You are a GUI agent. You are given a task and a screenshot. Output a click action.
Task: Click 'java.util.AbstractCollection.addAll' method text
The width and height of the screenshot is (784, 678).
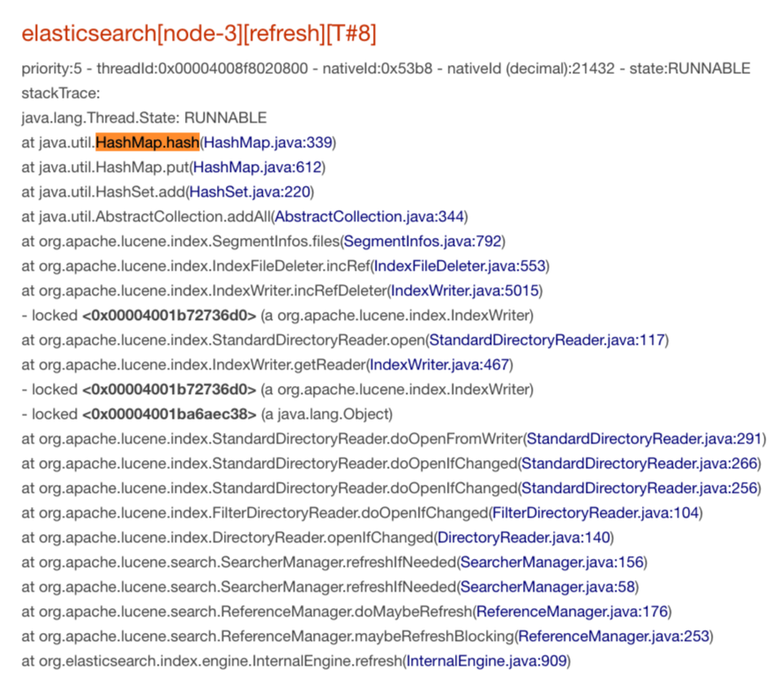[x=155, y=217]
